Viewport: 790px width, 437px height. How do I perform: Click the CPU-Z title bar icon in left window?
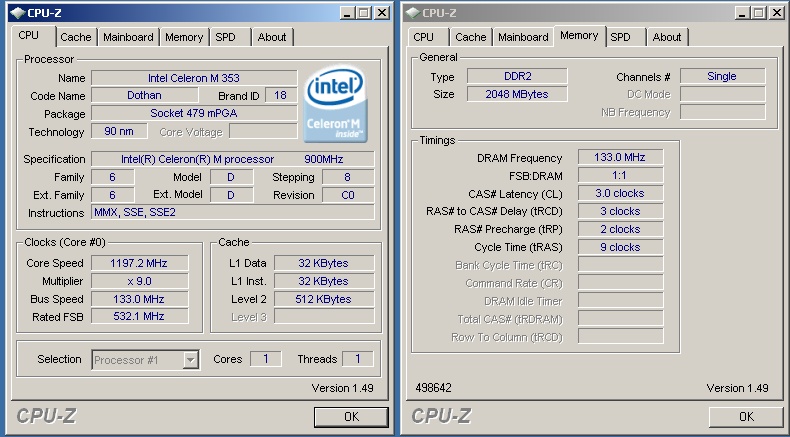(18, 13)
